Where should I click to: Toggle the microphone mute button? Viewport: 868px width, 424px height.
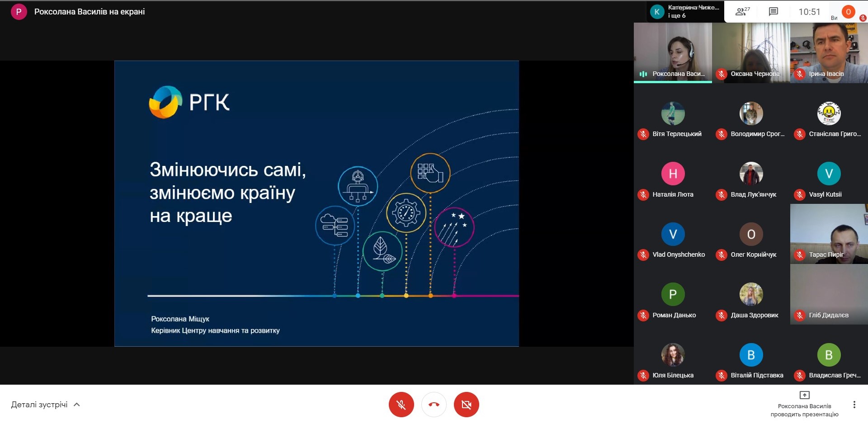401,405
